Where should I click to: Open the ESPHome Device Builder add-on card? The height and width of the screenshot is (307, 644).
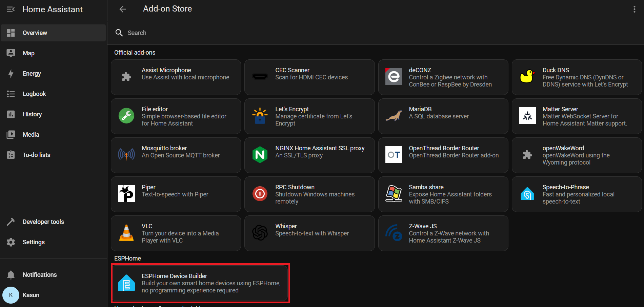coord(200,283)
